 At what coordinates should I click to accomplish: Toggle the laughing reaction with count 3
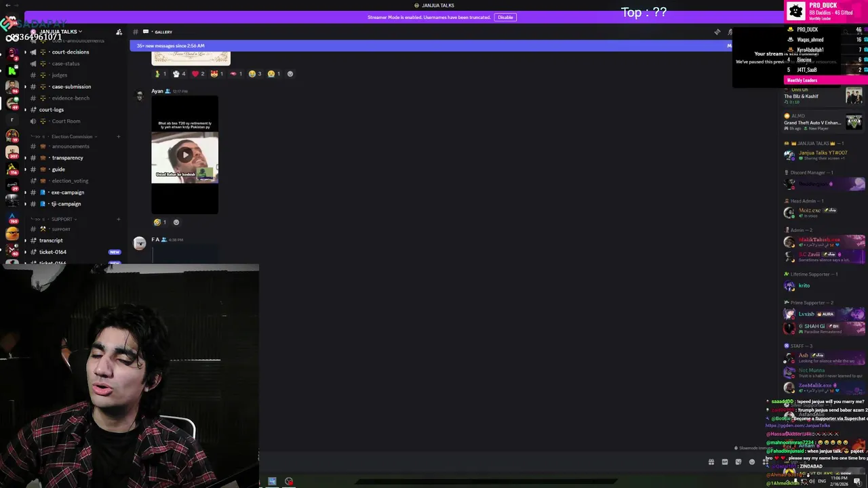pos(255,74)
